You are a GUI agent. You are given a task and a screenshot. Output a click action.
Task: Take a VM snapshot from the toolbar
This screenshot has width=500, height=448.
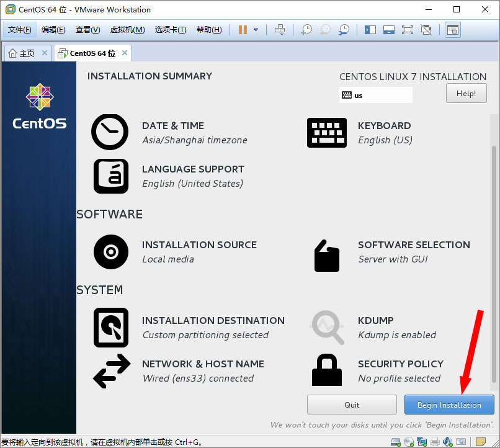tap(306, 30)
